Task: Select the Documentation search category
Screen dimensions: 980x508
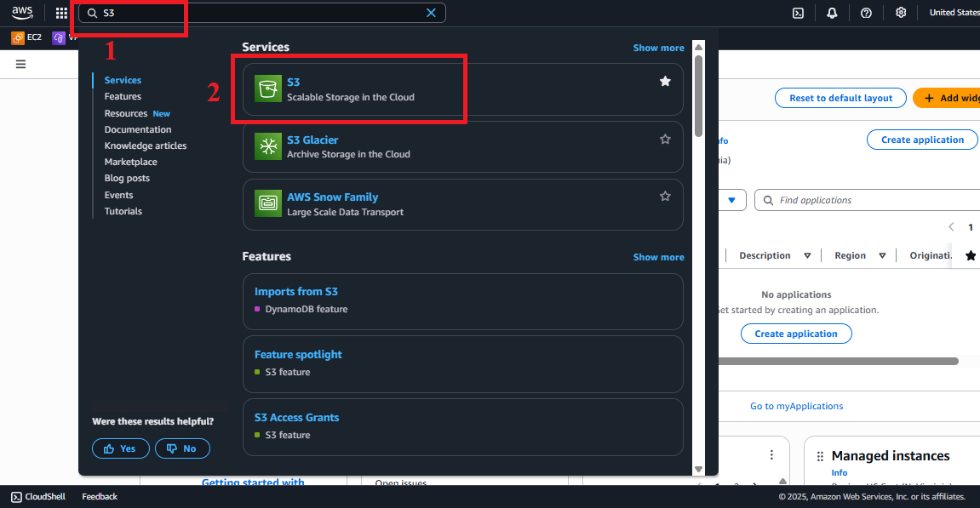Action: tap(137, 129)
